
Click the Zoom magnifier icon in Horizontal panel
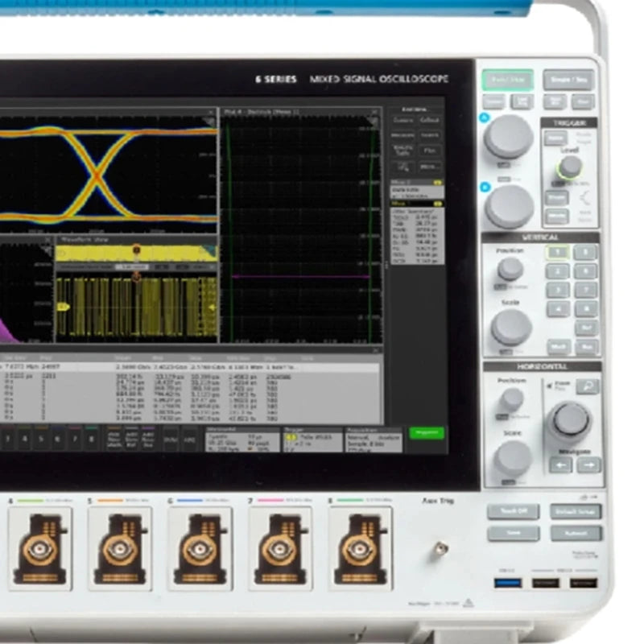point(588,386)
